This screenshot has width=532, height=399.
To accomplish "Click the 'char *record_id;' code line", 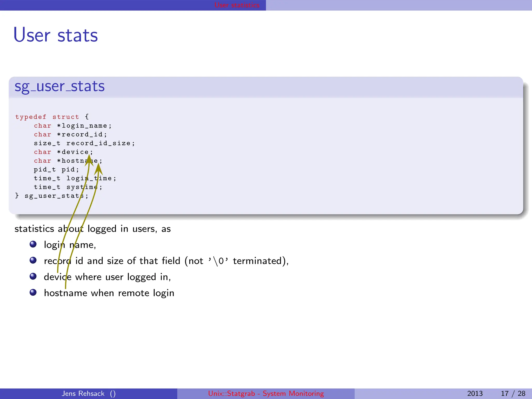I will click(70, 134).
